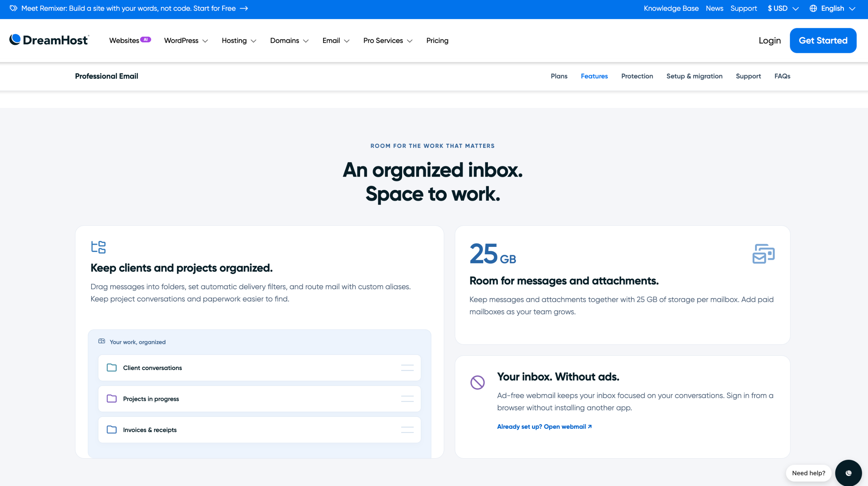Click the Get Started button
Viewport: 868px width, 486px height.
pyautogui.click(x=823, y=40)
